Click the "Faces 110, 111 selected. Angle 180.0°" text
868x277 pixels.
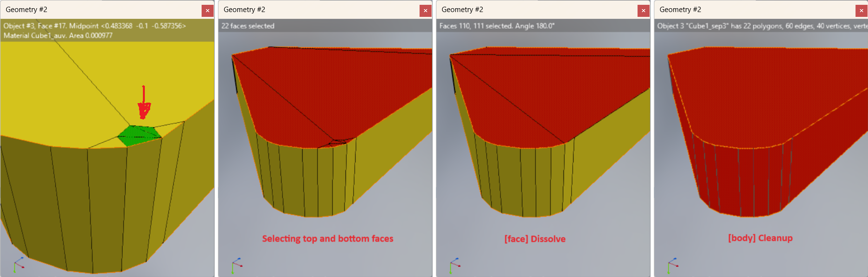[497, 26]
